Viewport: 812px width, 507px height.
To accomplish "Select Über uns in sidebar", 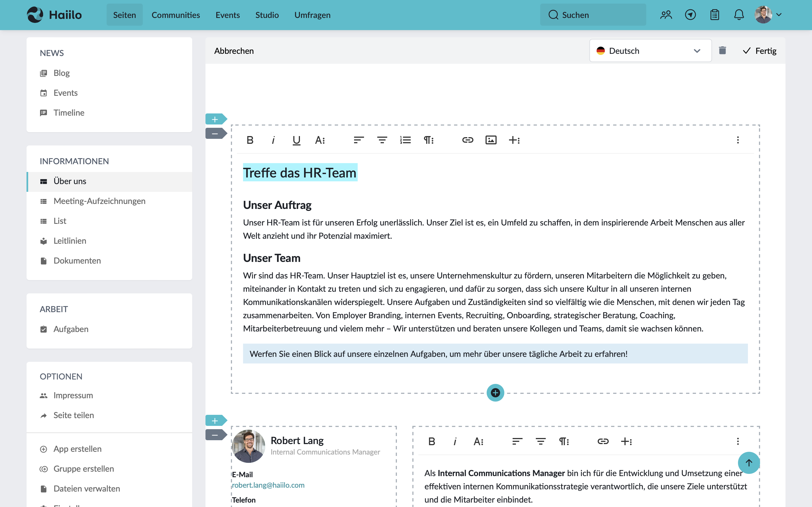I will point(109,181).
